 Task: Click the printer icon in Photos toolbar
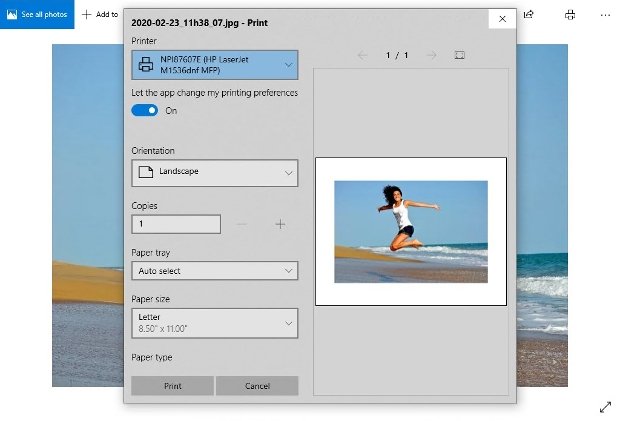570,15
